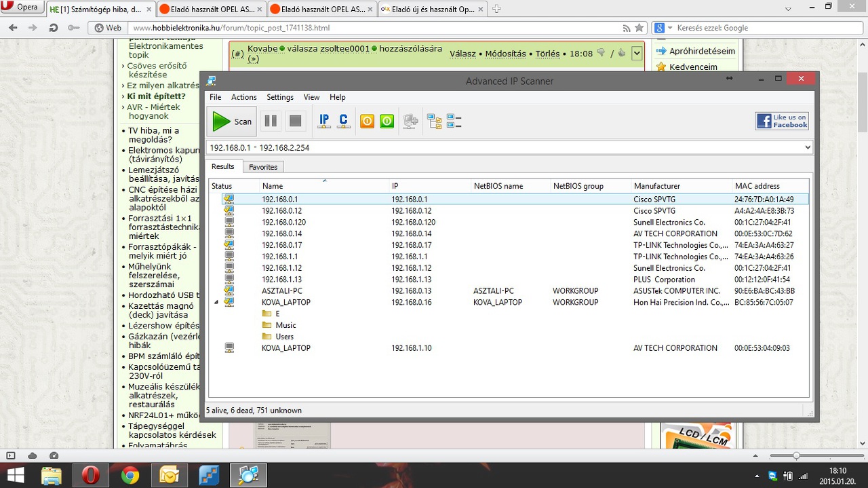The height and width of the screenshot is (488, 868).
Task: Open the Help menu
Action: click(x=338, y=97)
